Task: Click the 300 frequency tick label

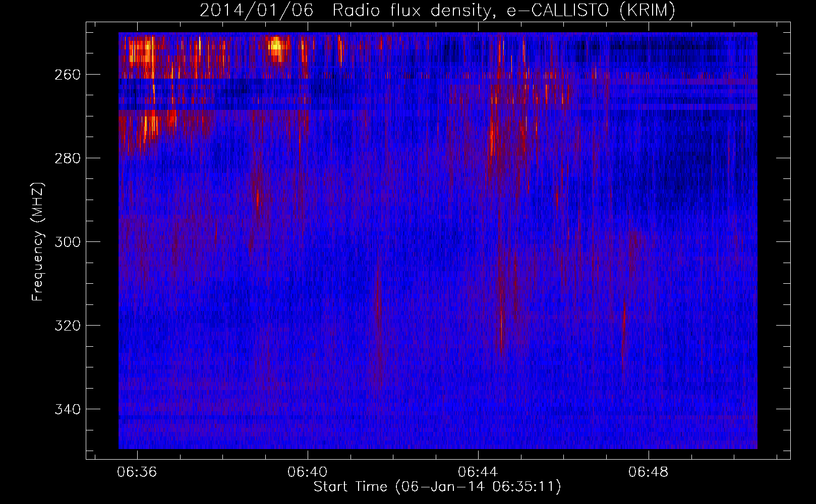Action: [68, 242]
